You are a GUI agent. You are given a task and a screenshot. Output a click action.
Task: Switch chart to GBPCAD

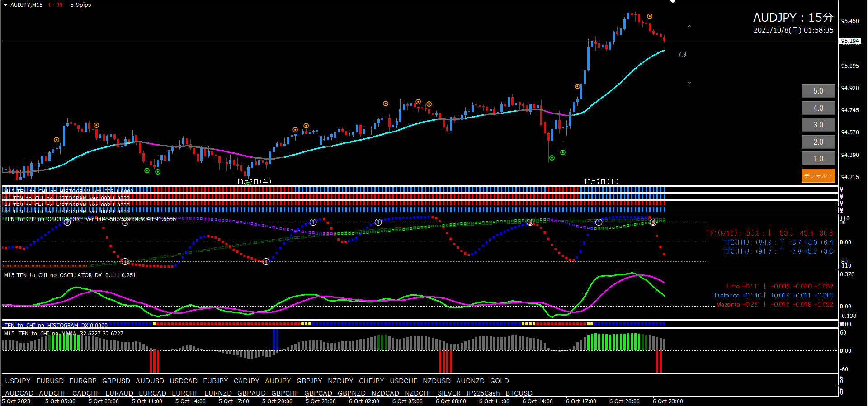coord(318,393)
